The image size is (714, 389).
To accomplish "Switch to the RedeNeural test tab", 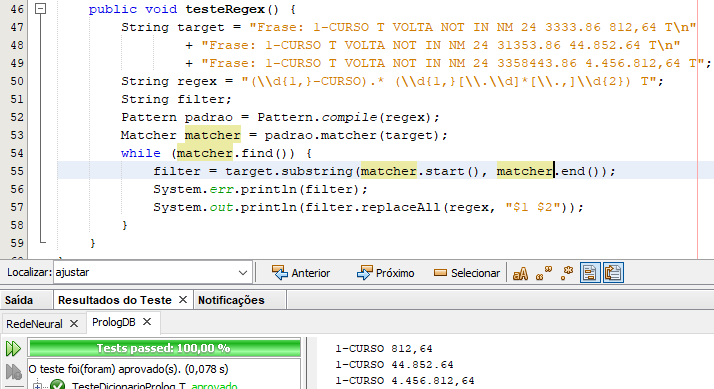I will 34,324.
